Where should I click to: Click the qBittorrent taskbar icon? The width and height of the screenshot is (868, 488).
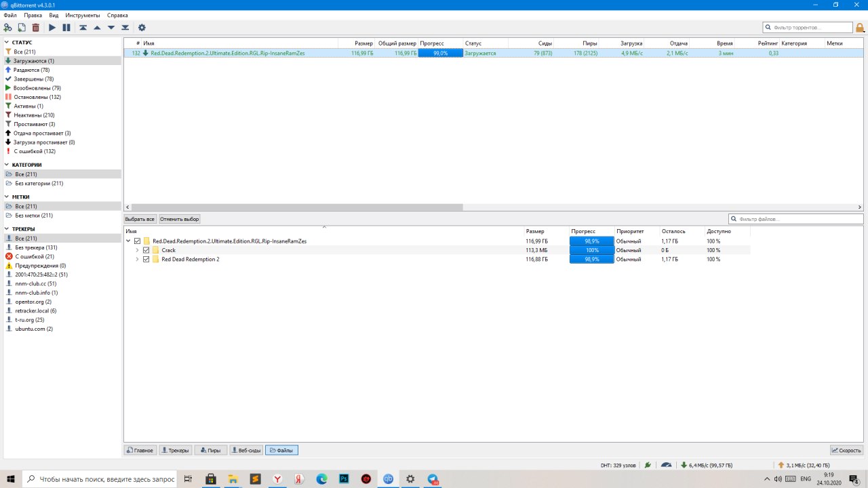389,479
